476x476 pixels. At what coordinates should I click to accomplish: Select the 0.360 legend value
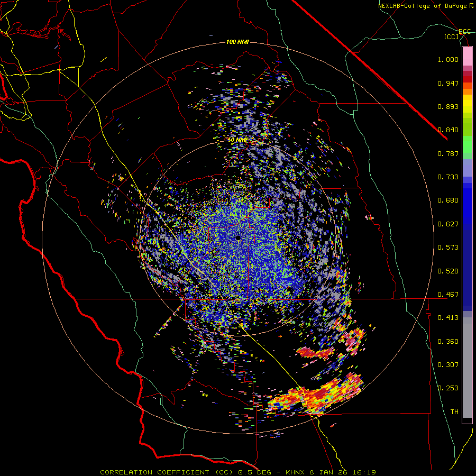click(x=448, y=342)
